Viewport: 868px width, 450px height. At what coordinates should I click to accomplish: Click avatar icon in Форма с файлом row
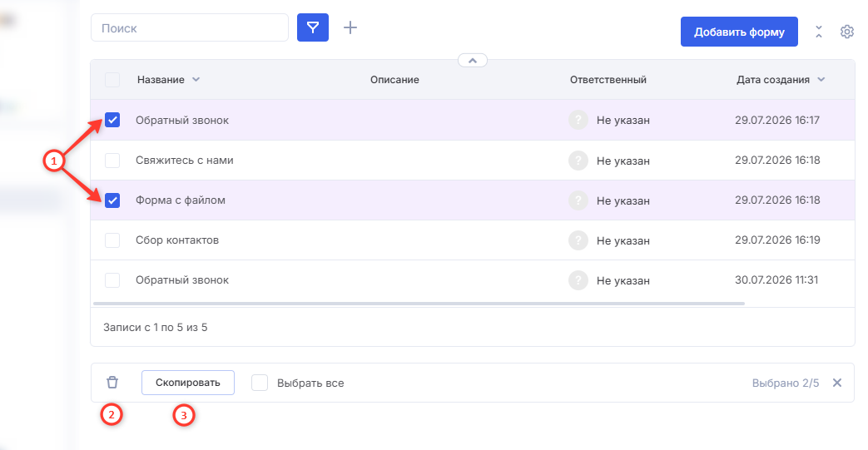point(578,200)
